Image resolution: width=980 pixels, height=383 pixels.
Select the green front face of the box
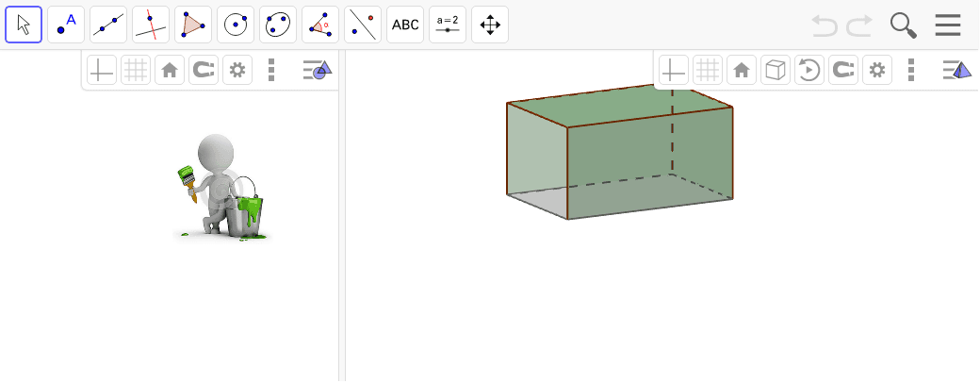pos(650,162)
